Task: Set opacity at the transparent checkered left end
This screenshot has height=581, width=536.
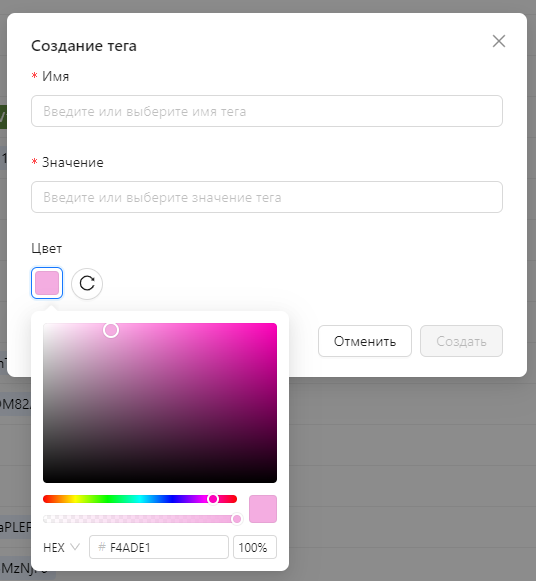Action: [46, 519]
